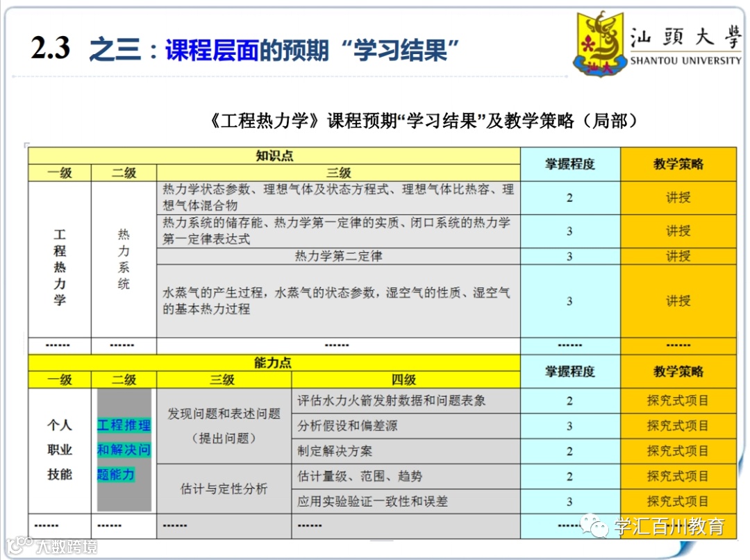
Task: Click the cell '发现问题和表述问题（提出问题）'
Action: click(x=224, y=426)
